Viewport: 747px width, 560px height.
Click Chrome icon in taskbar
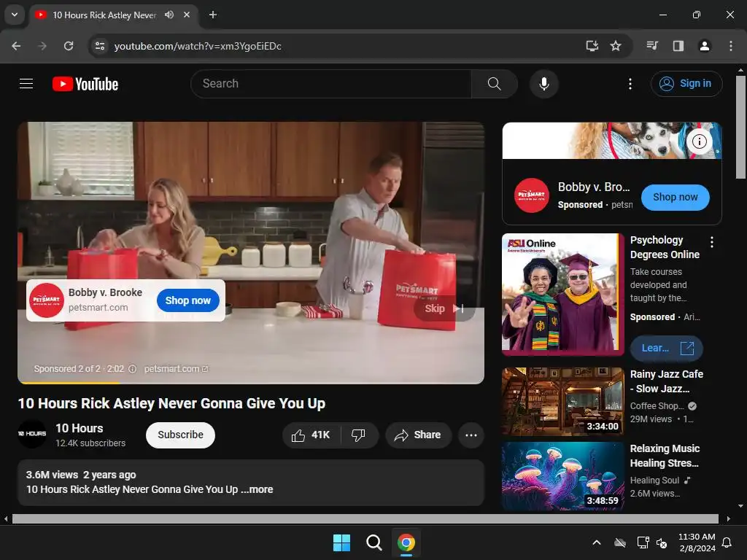click(x=406, y=542)
